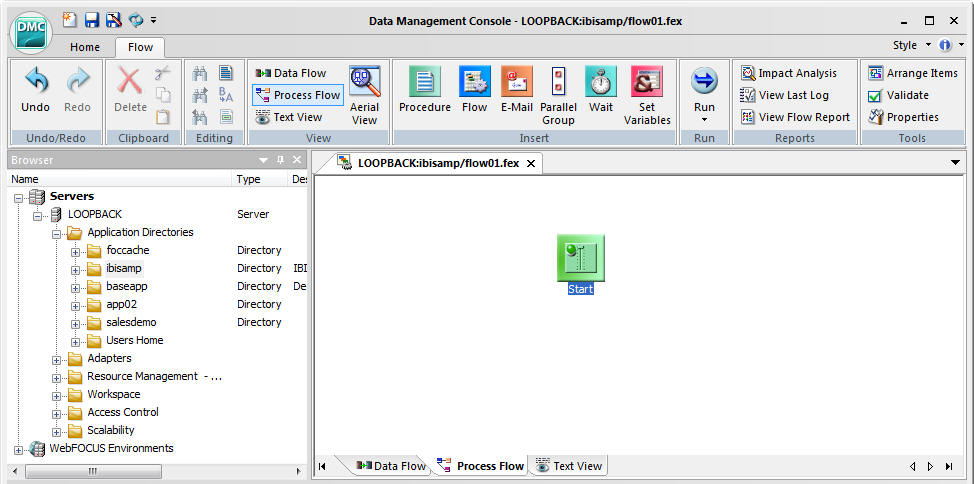The width and height of the screenshot is (974, 484).
Task: Expand the ibisamp directory
Action: point(76,271)
